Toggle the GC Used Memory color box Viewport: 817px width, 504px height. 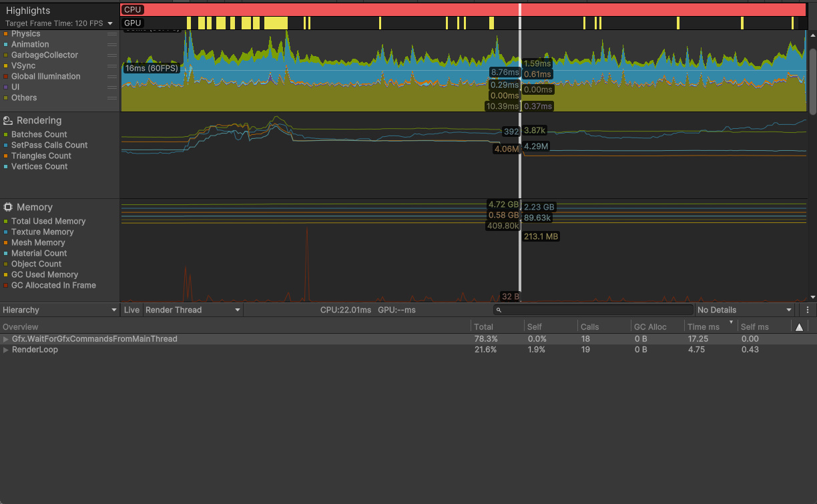coord(6,274)
